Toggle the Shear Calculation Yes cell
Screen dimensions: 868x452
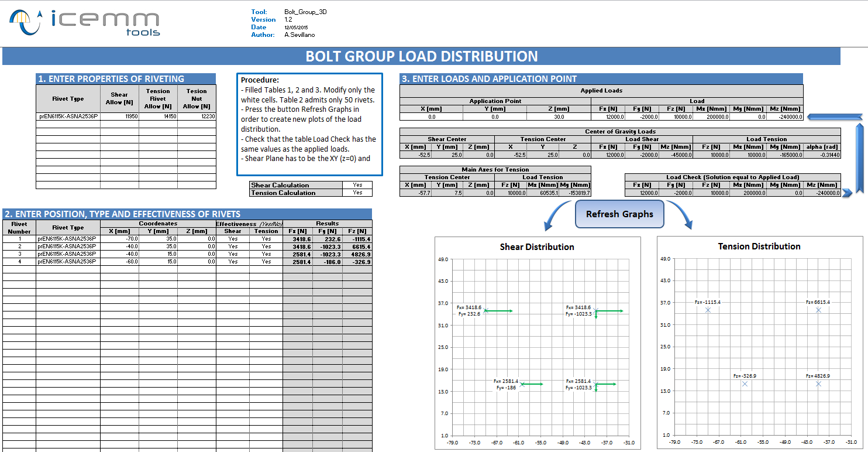[x=357, y=185]
